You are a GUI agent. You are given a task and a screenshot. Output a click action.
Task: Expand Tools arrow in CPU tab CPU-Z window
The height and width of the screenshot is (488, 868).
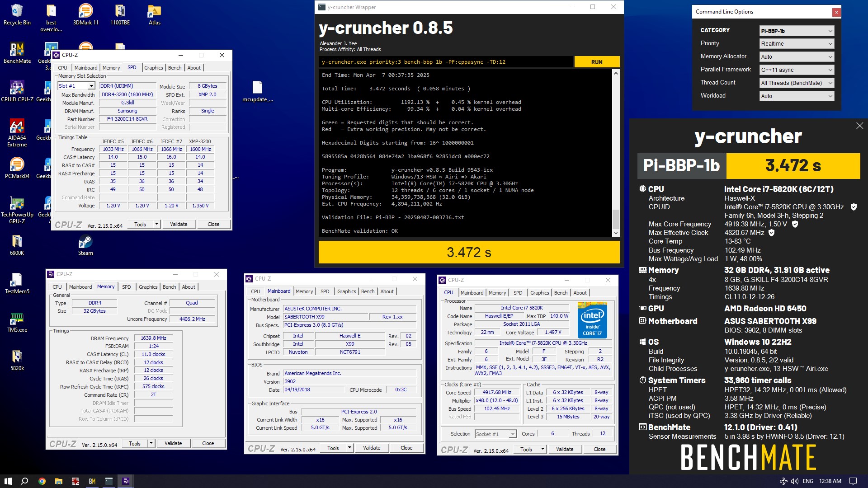542,449
